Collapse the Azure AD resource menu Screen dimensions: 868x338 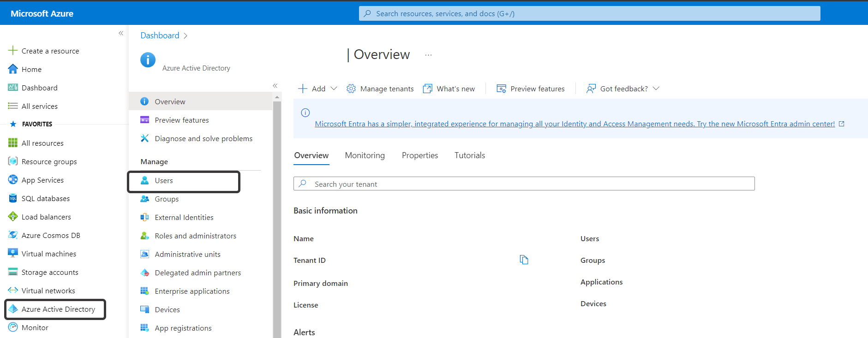coord(275,86)
